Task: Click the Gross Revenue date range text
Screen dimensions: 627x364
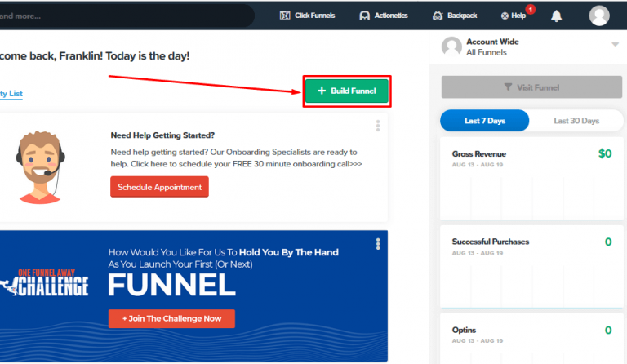Action: [x=478, y=165]
